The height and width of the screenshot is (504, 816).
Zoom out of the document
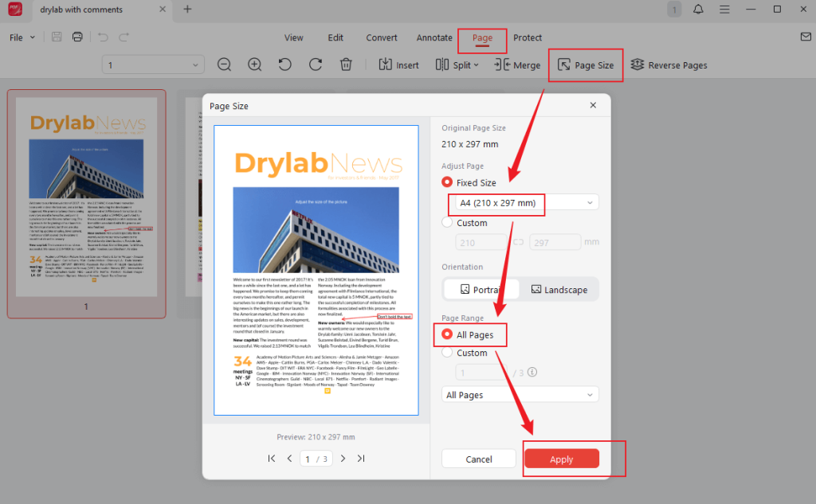coord(224,65)
